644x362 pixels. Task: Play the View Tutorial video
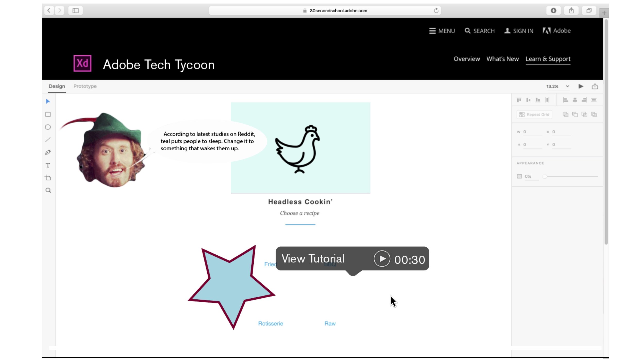click(382, 258)
